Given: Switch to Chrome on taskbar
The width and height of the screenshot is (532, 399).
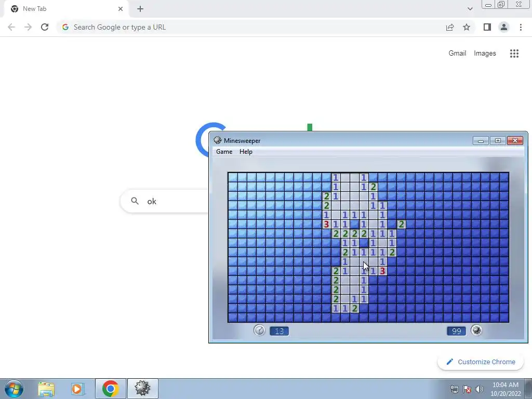Looking at the screenshot, I should 110,389.
